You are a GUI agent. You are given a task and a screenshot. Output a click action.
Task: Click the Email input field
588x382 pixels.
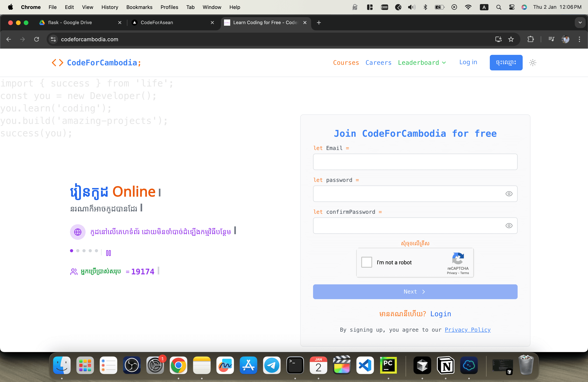[x=415, y=162]
